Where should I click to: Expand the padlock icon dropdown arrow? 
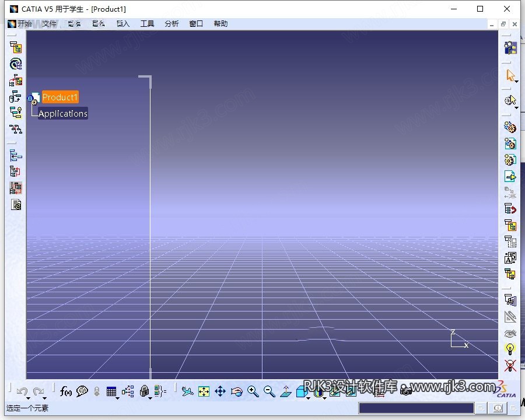pos(150,398)
